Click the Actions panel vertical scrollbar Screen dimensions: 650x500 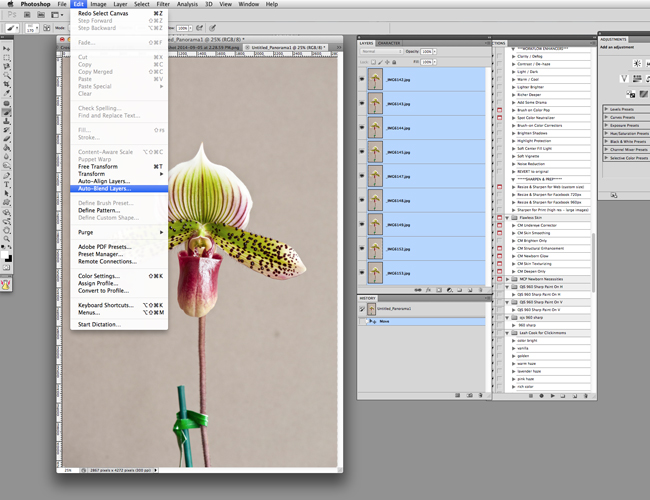(x=594, y=262)
